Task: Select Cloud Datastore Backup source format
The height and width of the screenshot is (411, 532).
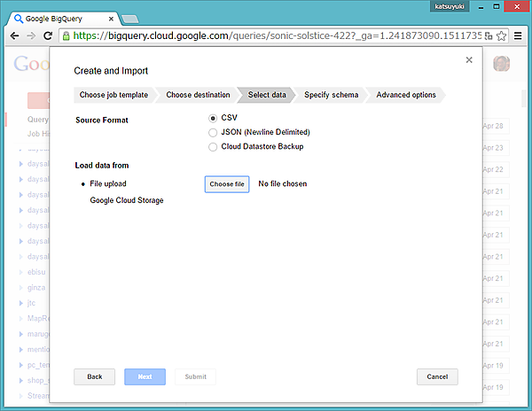Action: (x=213, y=147)
